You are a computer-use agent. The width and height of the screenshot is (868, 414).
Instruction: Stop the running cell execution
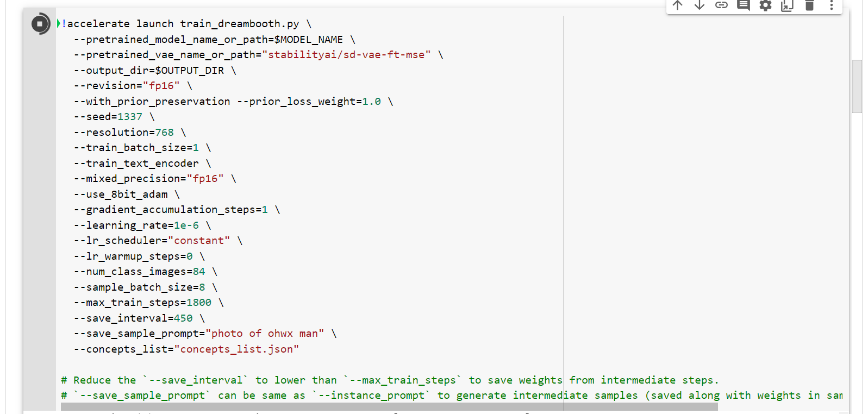point(40,24)
